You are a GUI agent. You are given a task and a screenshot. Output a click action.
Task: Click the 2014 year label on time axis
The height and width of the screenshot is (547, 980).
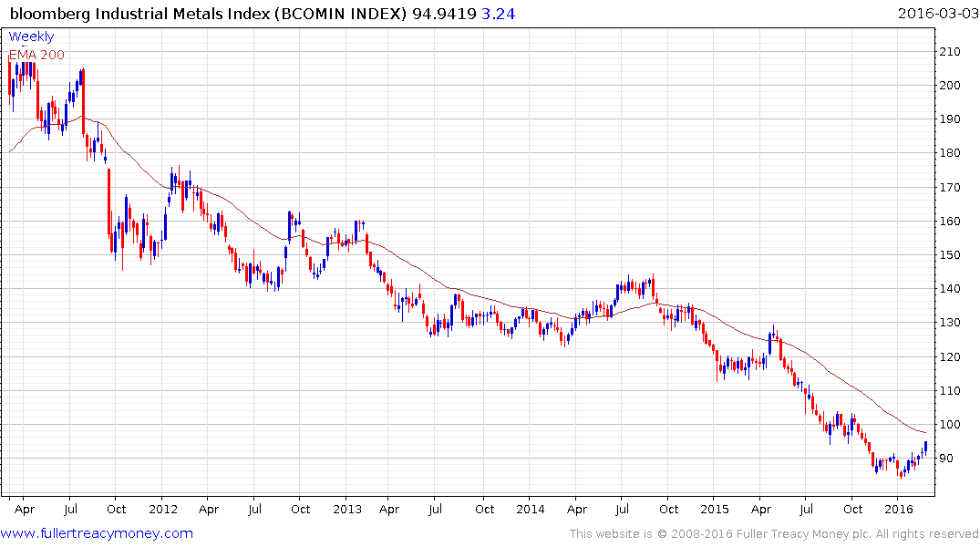[x=530, y=509]
